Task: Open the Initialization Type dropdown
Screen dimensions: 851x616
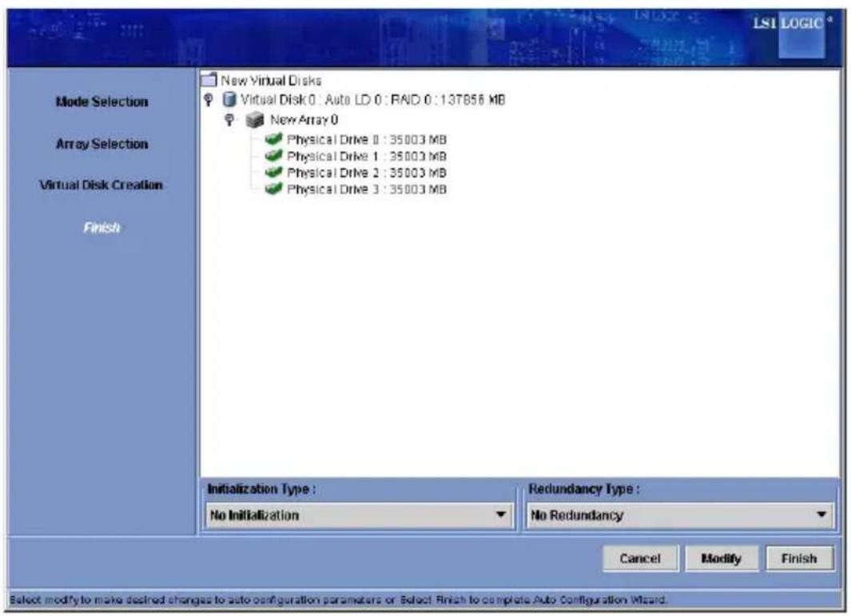Action: [x=360, y=515]
